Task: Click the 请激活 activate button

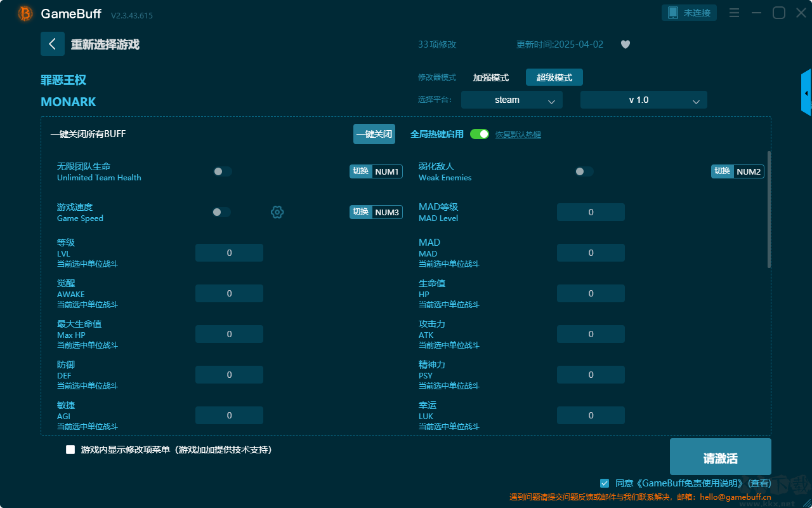Action: (x=721, y=457)
